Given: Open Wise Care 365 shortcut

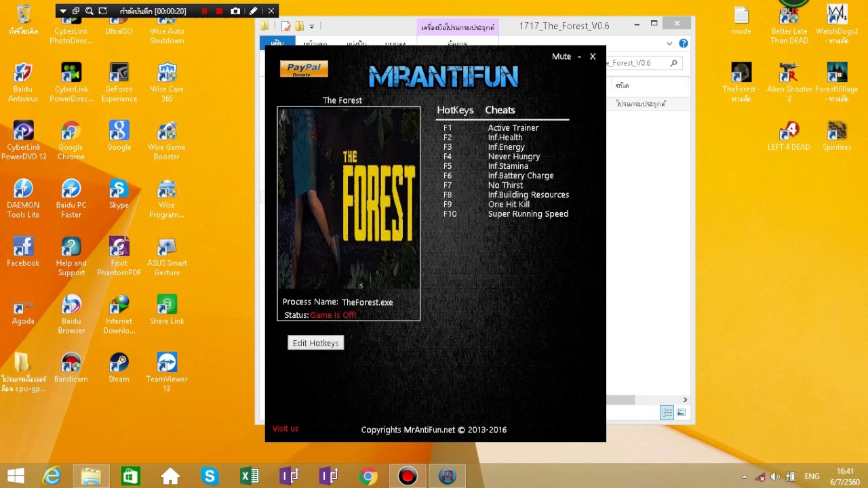Looking at the screenshot, I should pyautogui.click(x=167, y=83).
